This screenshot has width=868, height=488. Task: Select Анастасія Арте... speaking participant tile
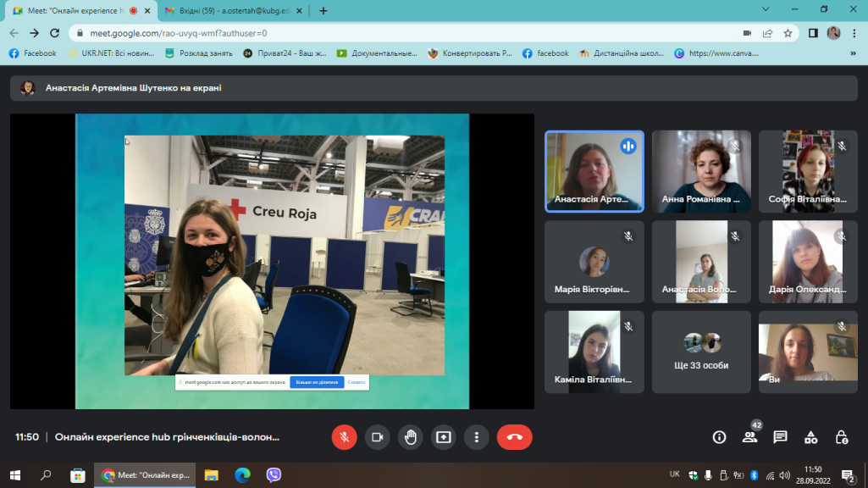coord(594,172)
